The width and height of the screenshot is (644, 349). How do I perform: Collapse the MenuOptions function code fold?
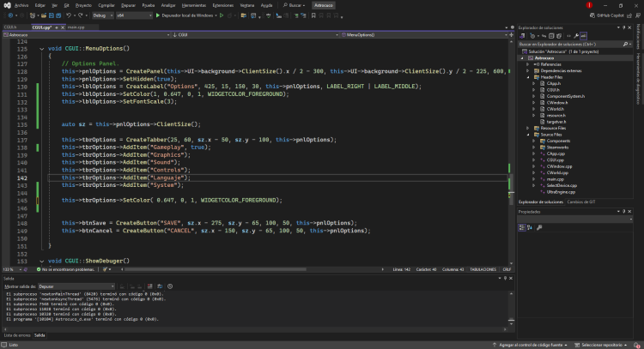(43, 49)
